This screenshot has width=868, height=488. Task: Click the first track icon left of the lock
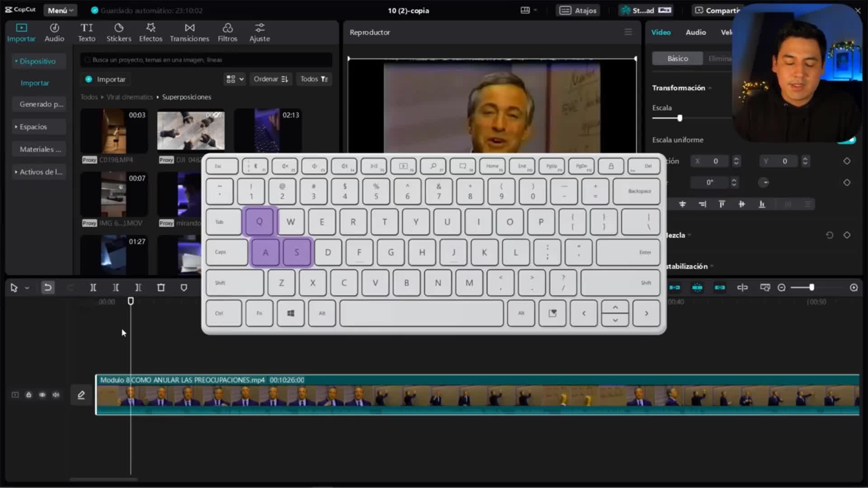pyautogui.click(x=15, y=395)
